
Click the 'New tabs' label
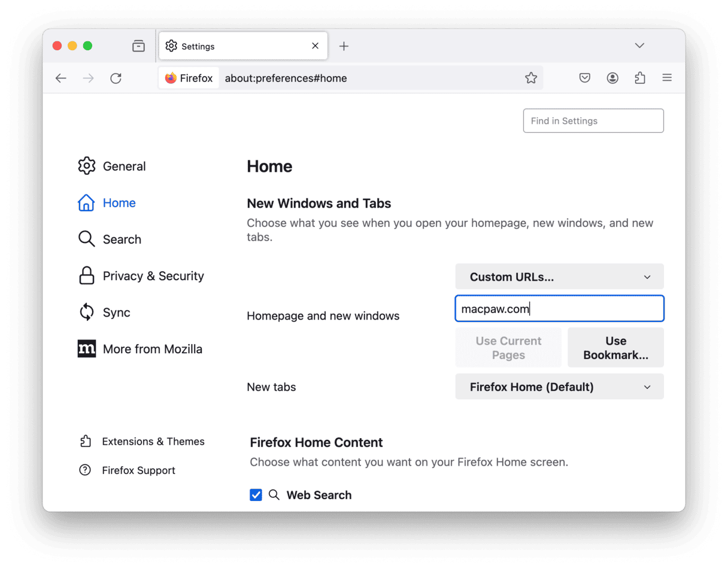click(x=271, y=387)
